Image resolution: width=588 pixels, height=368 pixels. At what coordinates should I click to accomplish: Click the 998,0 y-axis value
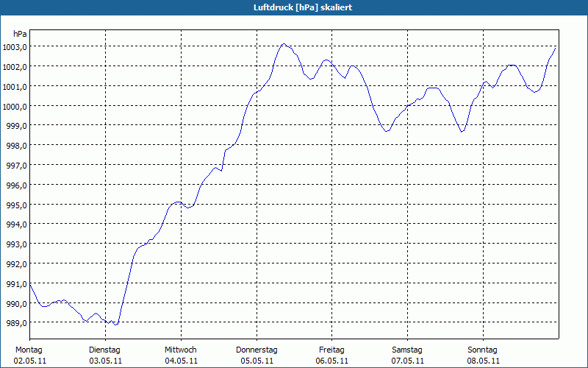[17, 145]
